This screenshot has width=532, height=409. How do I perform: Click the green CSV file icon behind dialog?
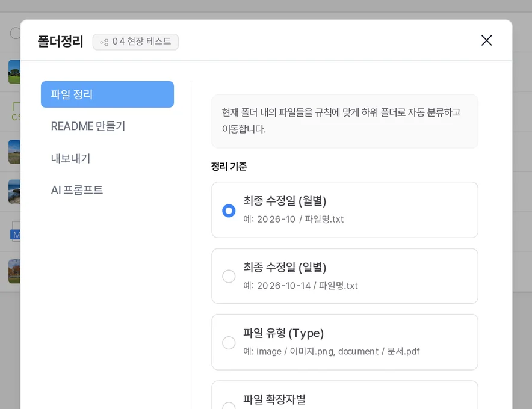[16, 112]
